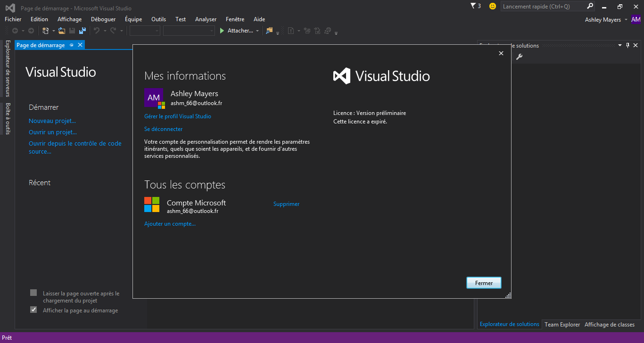The image size is (644, 343).
Task: Click the pin icon on the Page de démarrage tab
Action: coord(71,45)
